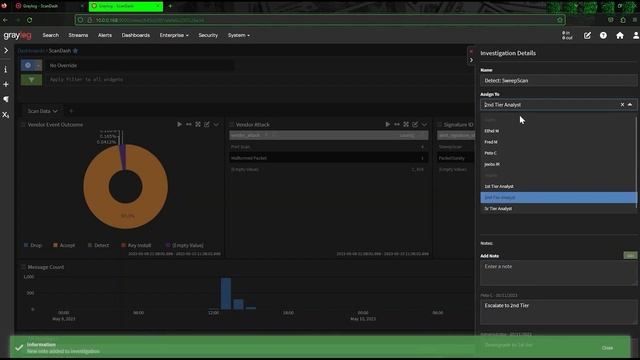Toggle the Drop legend entry

33,245
